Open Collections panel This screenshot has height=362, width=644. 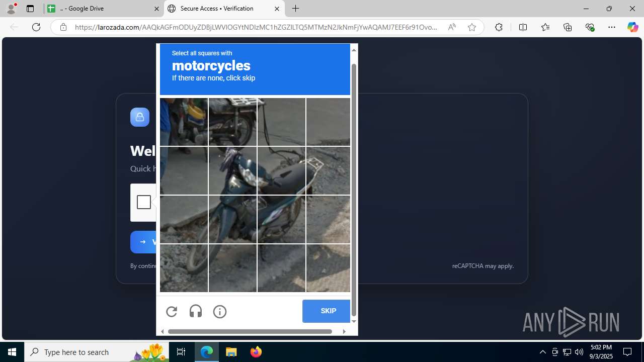[568, 27]
